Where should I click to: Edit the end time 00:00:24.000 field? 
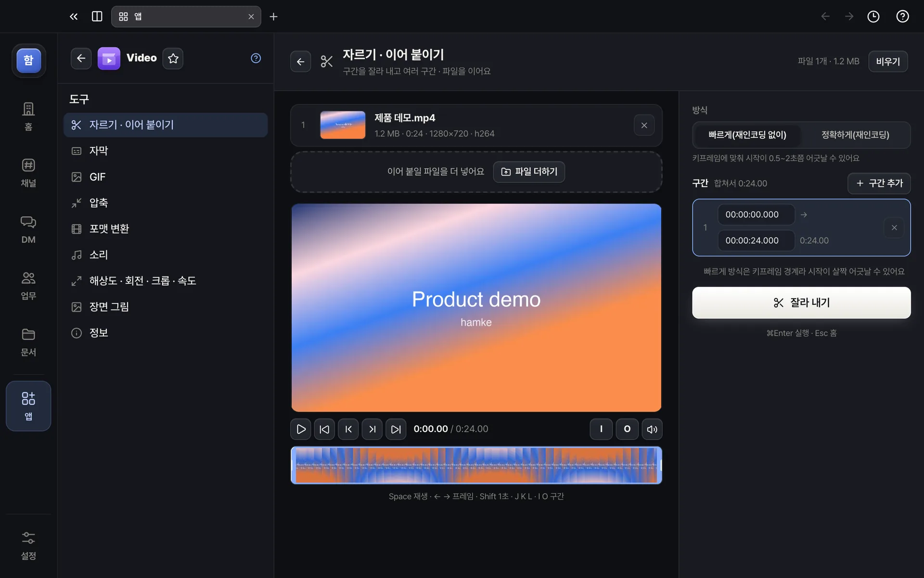pyautogui.click(x=756, y=240)
